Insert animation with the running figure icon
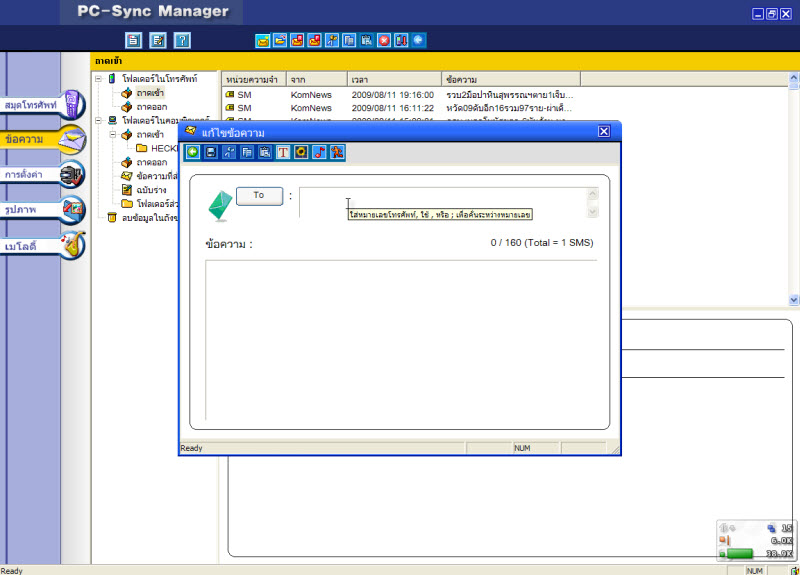This screenshot has height=575, width=800. tap(337, 152)
